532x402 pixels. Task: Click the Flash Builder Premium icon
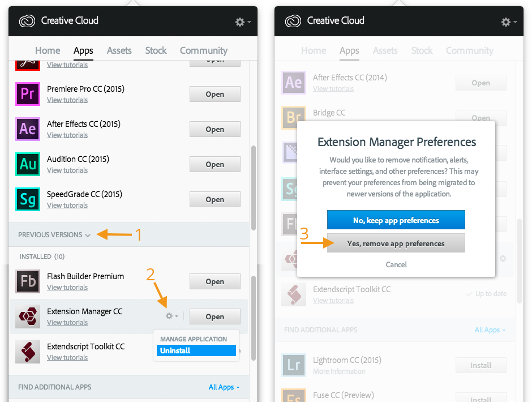pos(28,281)
